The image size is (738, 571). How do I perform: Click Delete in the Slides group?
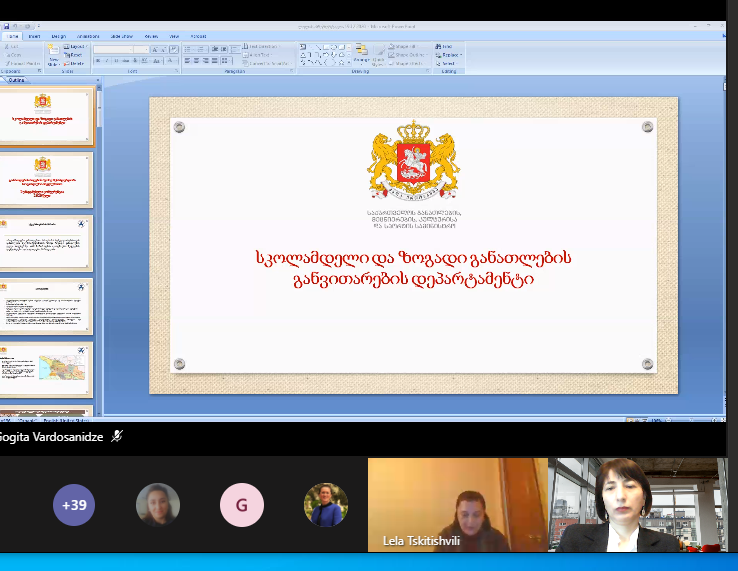(x=74, y=64)
